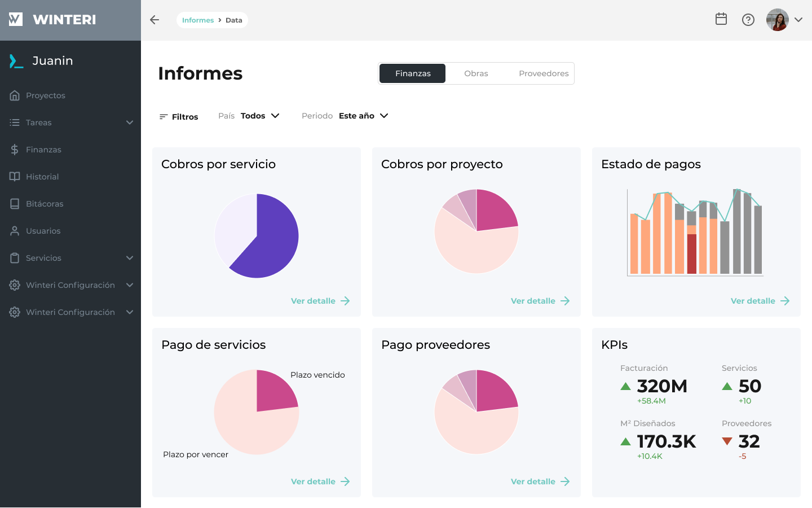Click Ver detalle under Cobros por servicio
The image size is (812, 508).
[x=320, y=301]
